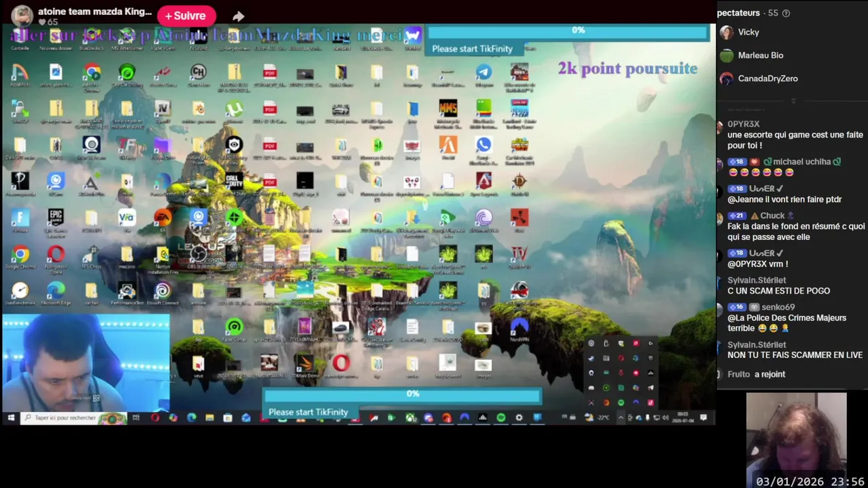868x488 pixels.
Task: Open the EA app desktop icon
Action: click(163, 218)
